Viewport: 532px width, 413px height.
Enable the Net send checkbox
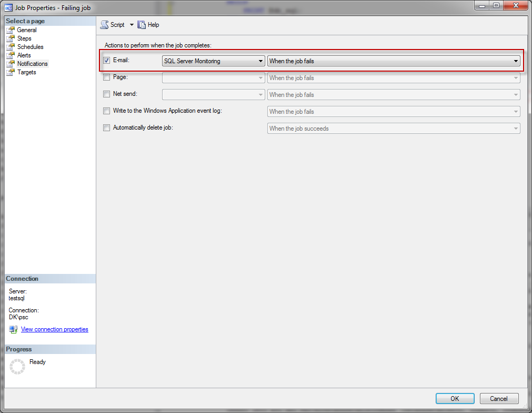[x=106, y=94]
